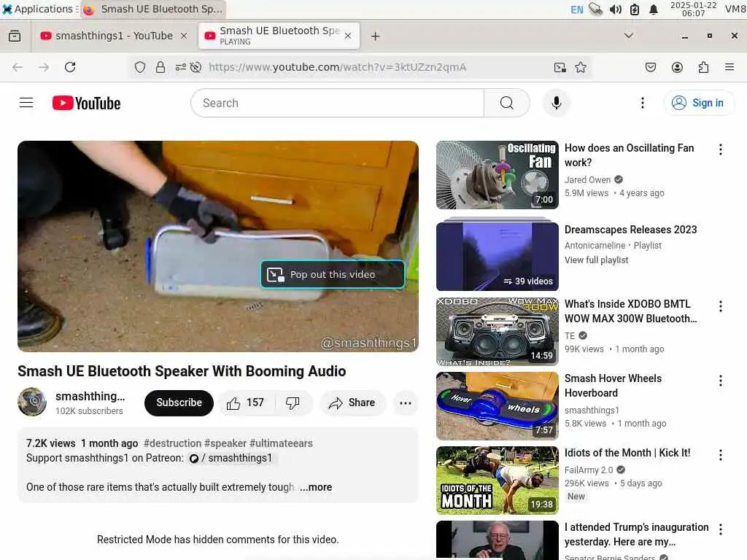Open Patreon smashthings1 link
The width and height of the screenshot is (747, 560).
(231, 458)
